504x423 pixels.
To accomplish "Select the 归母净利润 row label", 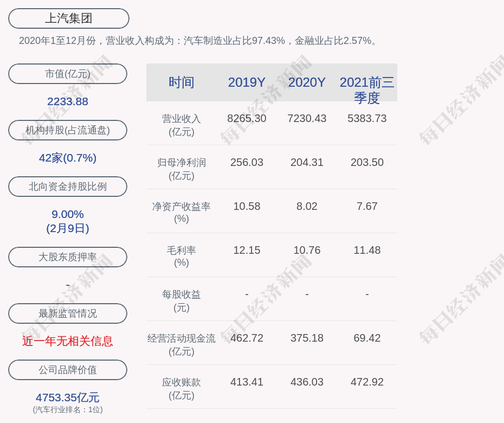I will click(x=182, y=169).
